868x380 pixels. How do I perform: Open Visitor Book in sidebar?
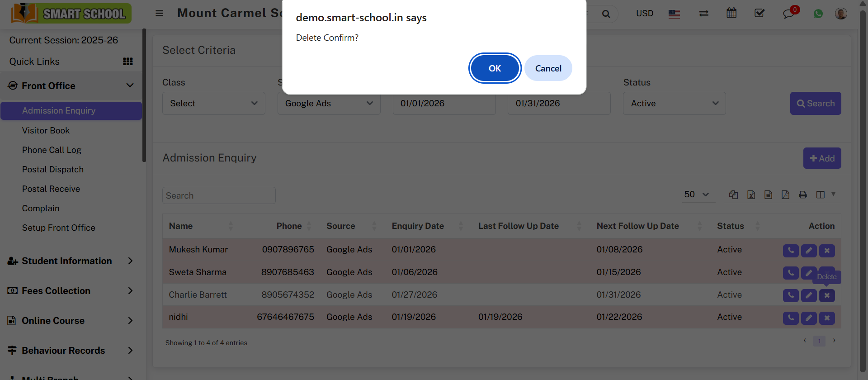coord(46,130)
